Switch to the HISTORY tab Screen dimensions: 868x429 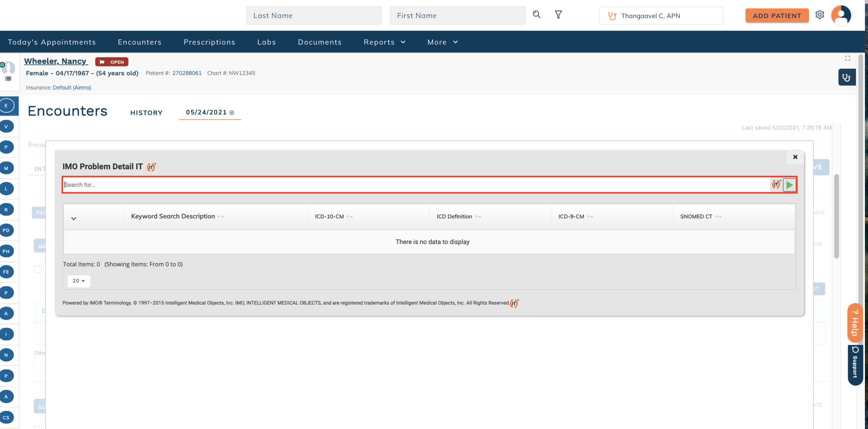tap(146, 113)
